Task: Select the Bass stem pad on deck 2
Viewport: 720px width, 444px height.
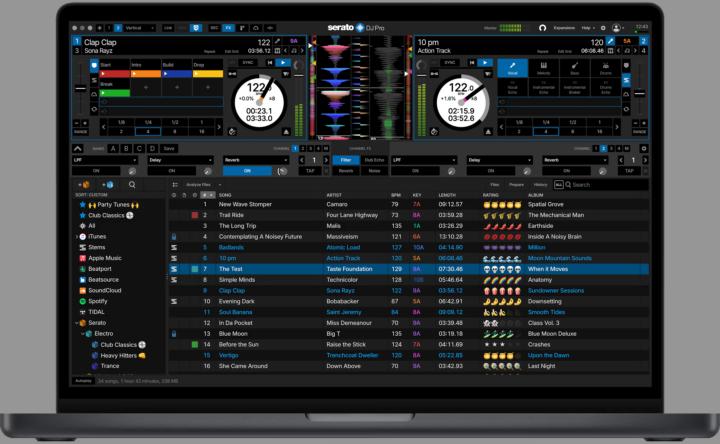Action: tap(574, 68)
